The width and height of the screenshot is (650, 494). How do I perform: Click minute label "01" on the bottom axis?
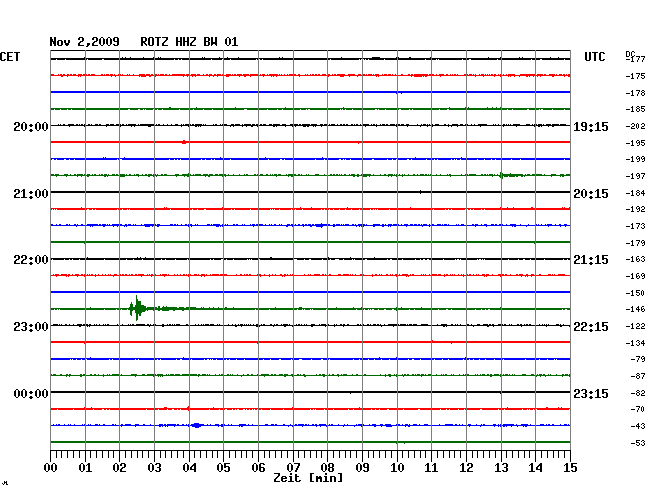85,467
